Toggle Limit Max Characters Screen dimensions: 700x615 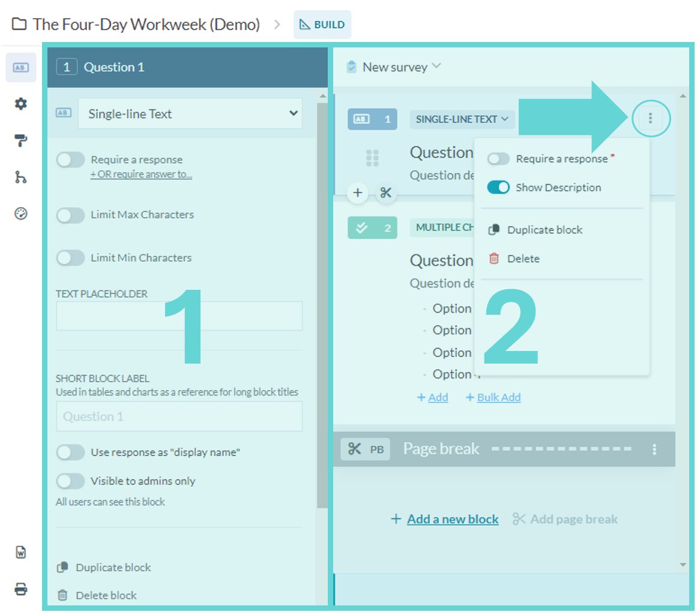tap(70, 215)
